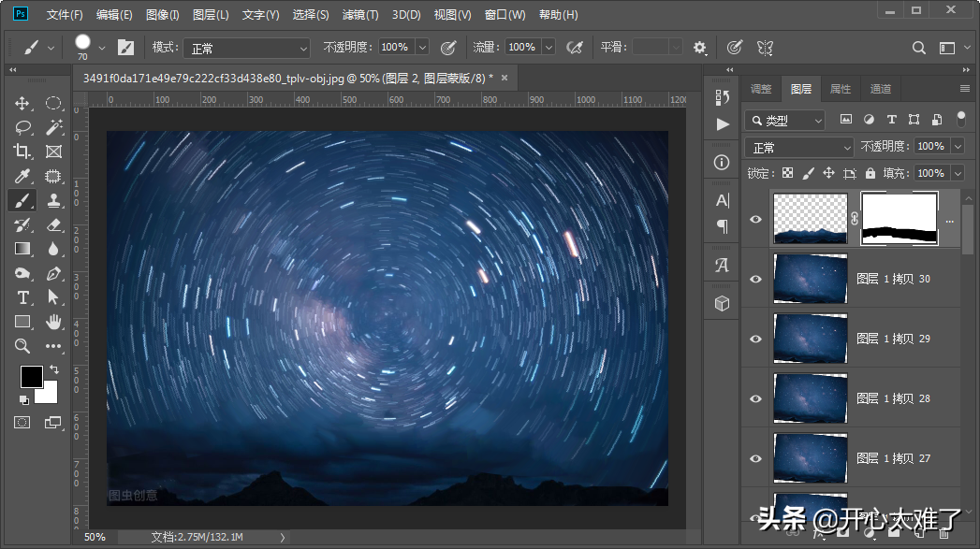Toggle pressure for opacity button
Image resolution: width=980 pixels, height=549 pixels.
(448, 48)
